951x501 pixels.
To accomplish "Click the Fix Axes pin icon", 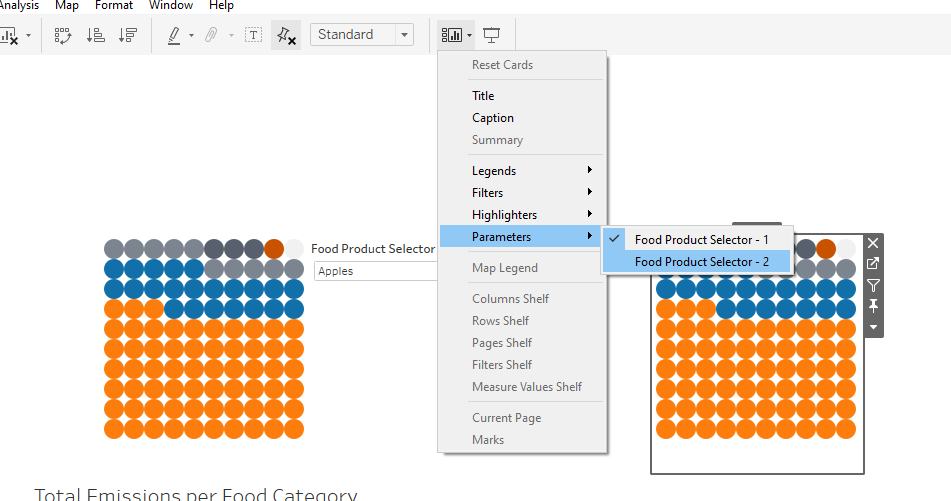I will tap(286, 35).
